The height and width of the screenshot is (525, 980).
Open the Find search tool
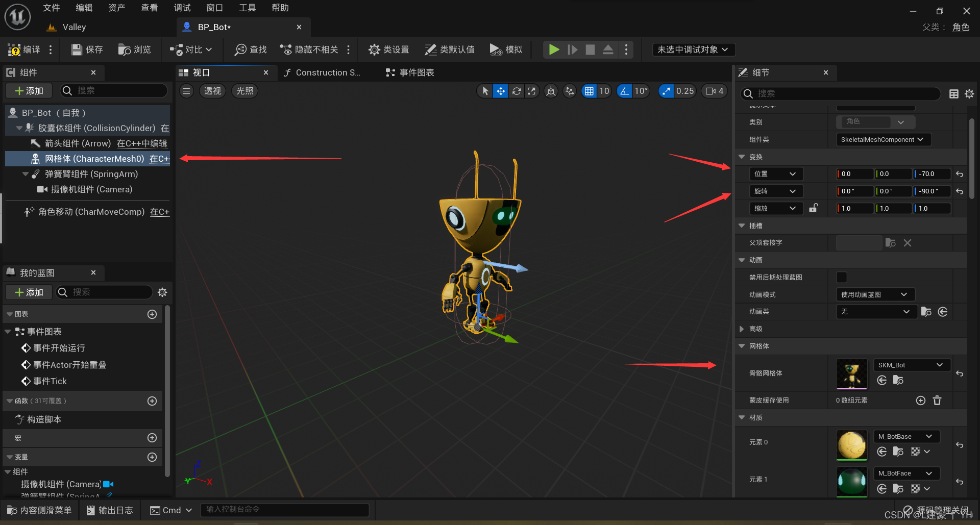pos(251,49)
